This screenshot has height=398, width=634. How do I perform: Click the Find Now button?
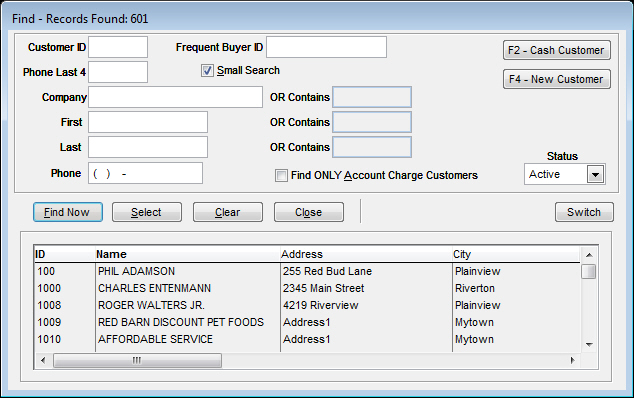point(68,212)
